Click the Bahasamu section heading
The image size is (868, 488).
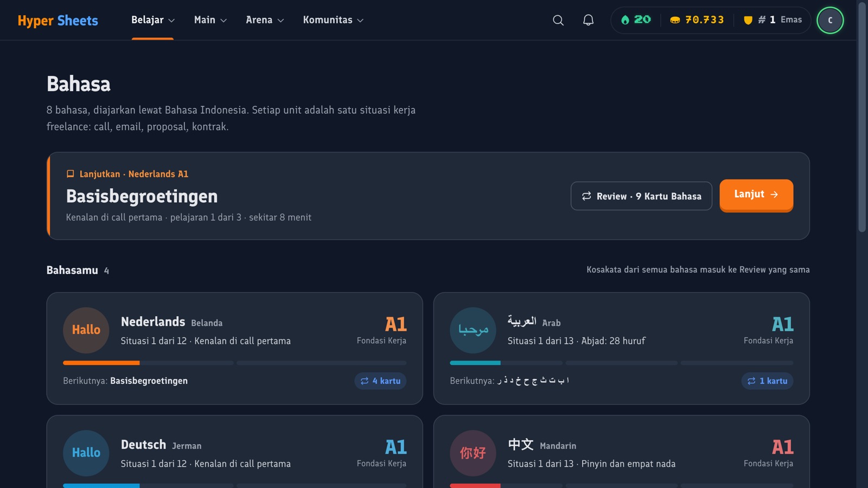(x=72, y=270)
